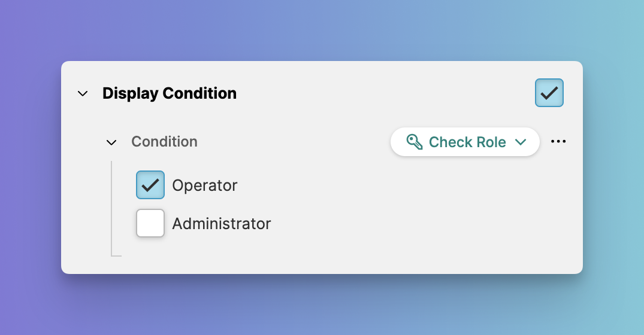This screenshot has width=644, height=335.
Task: Click the Check Role dropdown arrow
Action: pos(520,142)
